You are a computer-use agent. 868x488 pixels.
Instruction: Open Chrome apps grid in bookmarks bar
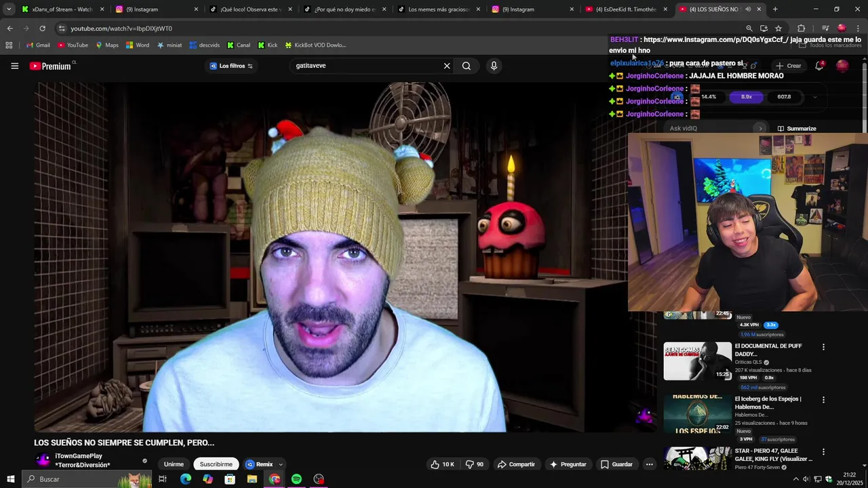click(x=9, y=45)
